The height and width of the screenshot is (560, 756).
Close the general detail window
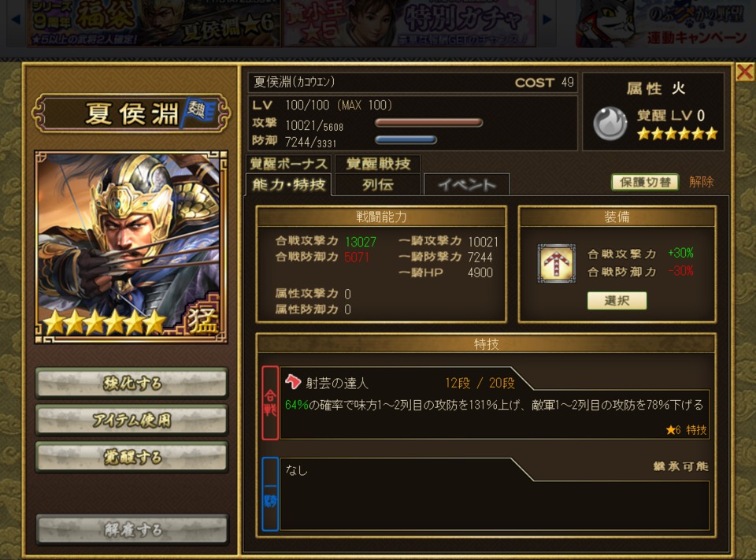pyautogui.click(x=745, y=72)
